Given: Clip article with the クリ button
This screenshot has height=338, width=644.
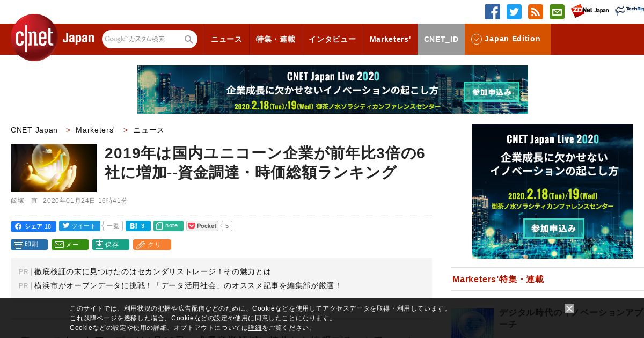Looking at the screenshot, I should 152,245.
